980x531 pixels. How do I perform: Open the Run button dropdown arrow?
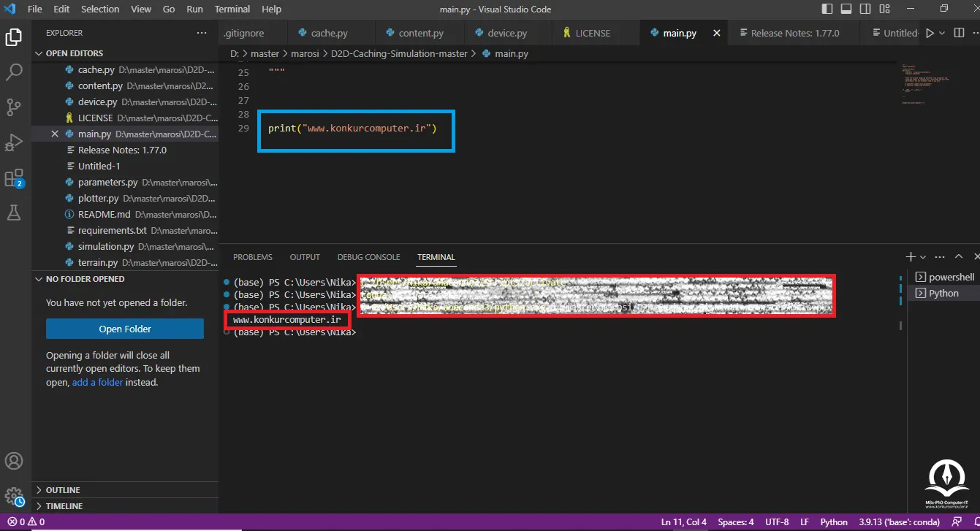(941, 33)
